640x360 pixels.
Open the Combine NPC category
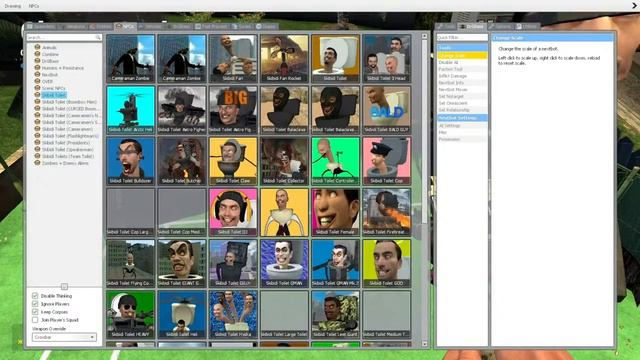tap(50, 54)
